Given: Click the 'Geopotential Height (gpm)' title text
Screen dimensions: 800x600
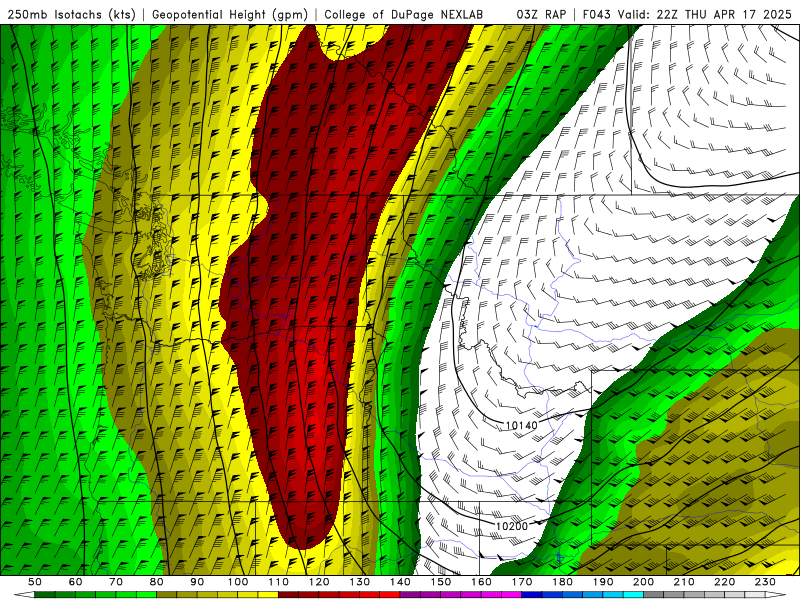Looking at the screenshot, I should tap(230, 14).
